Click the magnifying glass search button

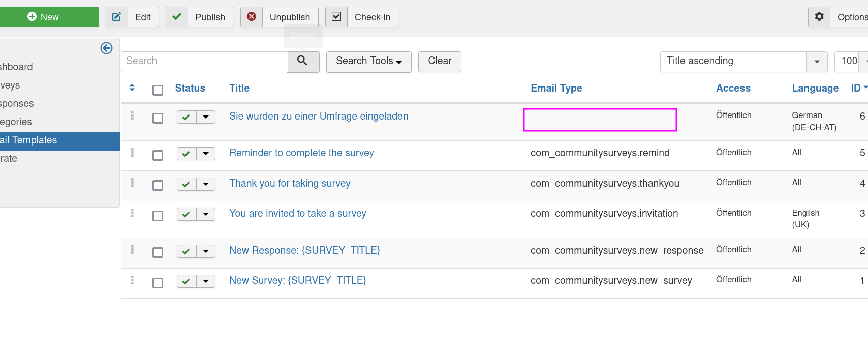(x=303, y=61)
